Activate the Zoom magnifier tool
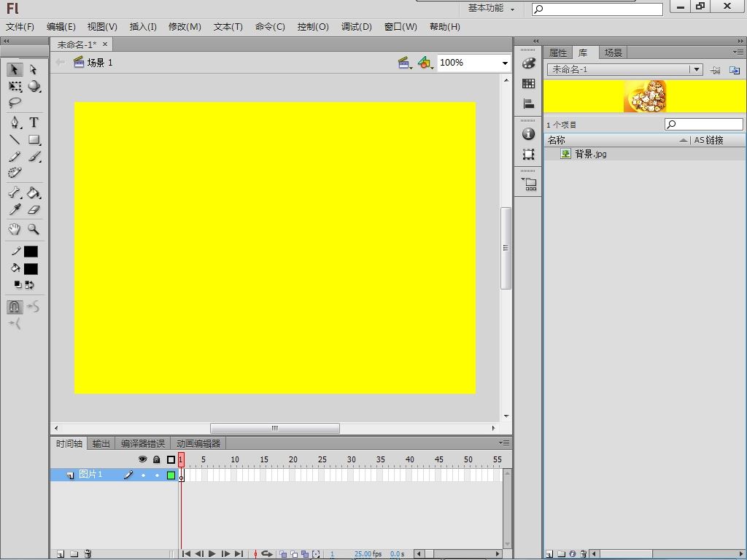This screenshot has width=747, height=560. 34,229
